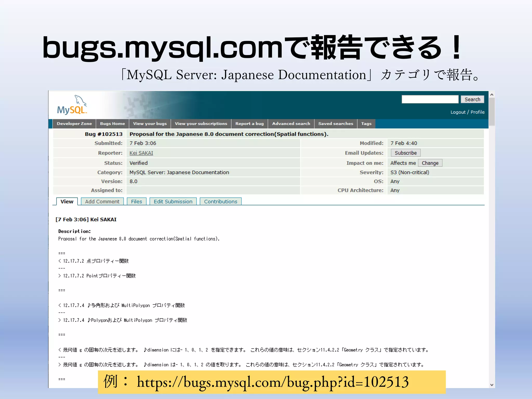Open View your subscriptions
532x399 pixels.
(201, 124)
